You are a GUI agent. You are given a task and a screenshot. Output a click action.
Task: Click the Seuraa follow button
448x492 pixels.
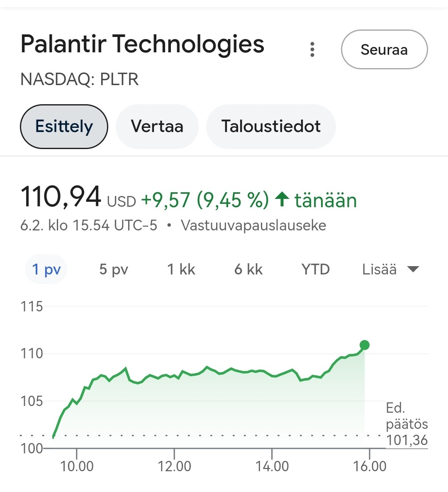tap(385, 49)
